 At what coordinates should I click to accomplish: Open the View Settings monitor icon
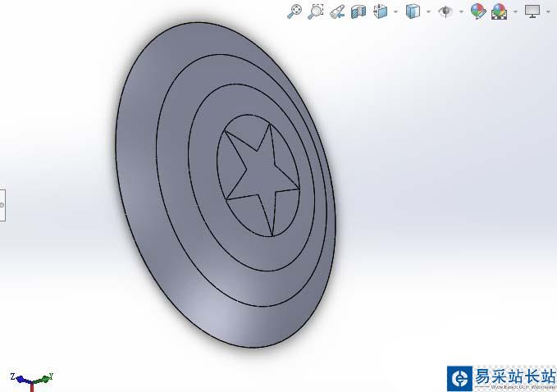532,11
